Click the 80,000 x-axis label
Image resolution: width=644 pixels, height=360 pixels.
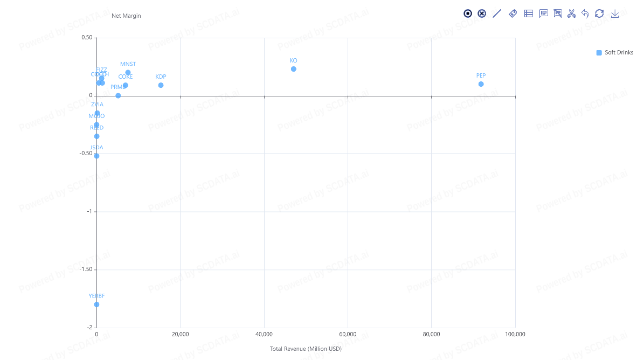point(431,334)
